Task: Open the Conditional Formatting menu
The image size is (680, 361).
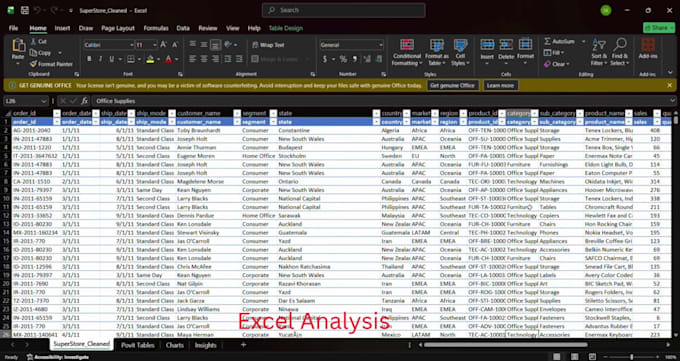Action: (x=406, y=53)
